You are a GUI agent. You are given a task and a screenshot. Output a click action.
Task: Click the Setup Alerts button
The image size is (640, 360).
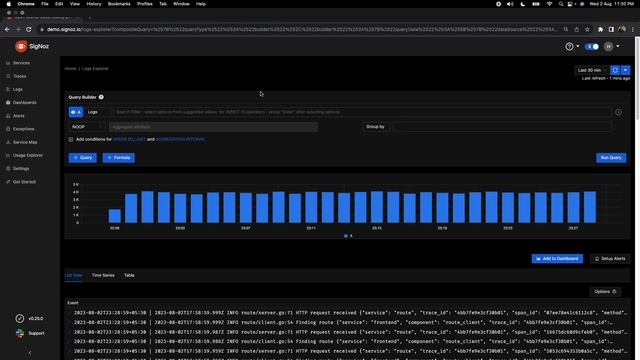click(x=610, y=259)
